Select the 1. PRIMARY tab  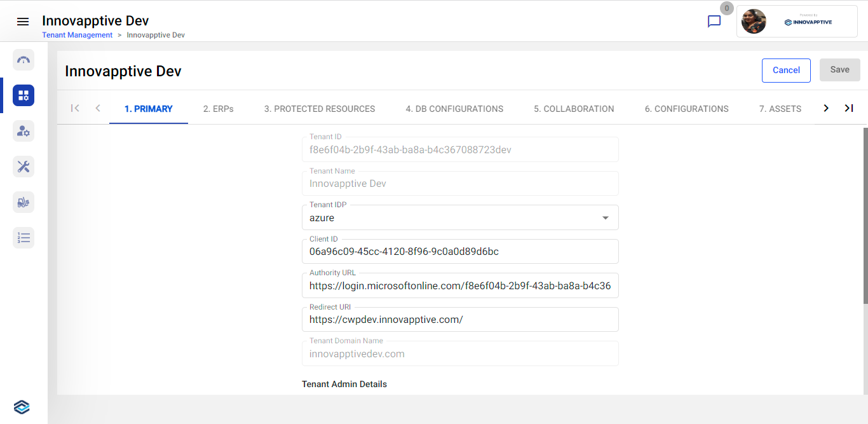[x=149, y=109]
